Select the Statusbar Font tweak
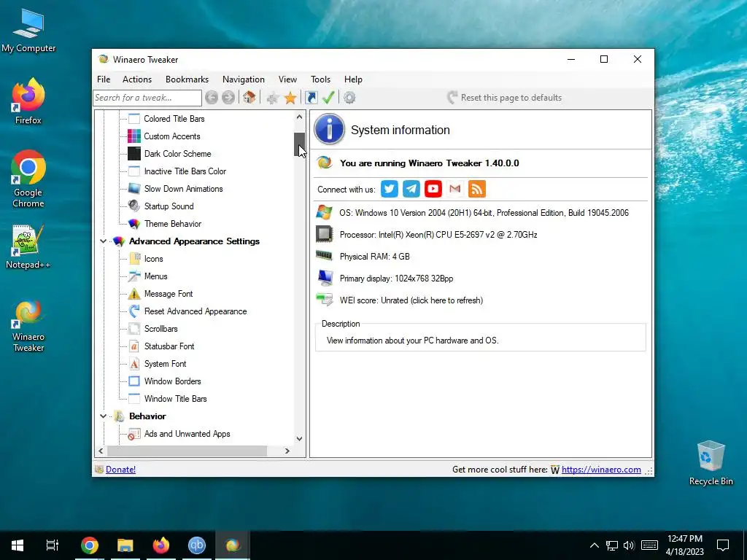Image resolution: width=747 pixels, height=560 pixels. point(169,346)
